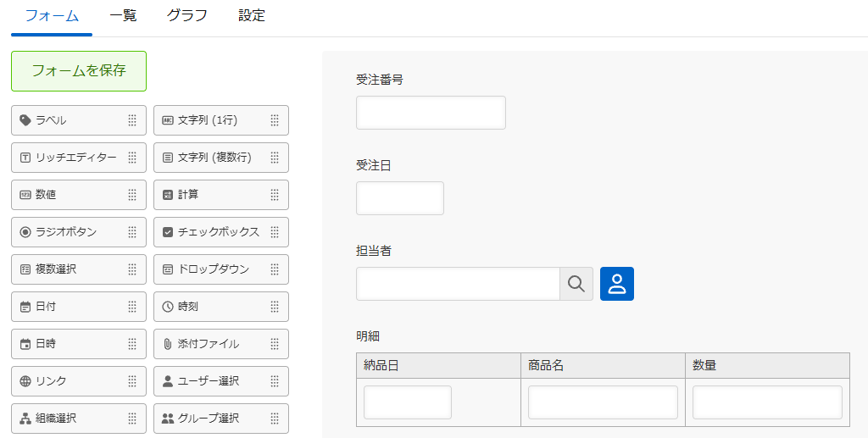868x438 pixels.
Task: Pick the リッチエディター icon
Action: point(25,158)
